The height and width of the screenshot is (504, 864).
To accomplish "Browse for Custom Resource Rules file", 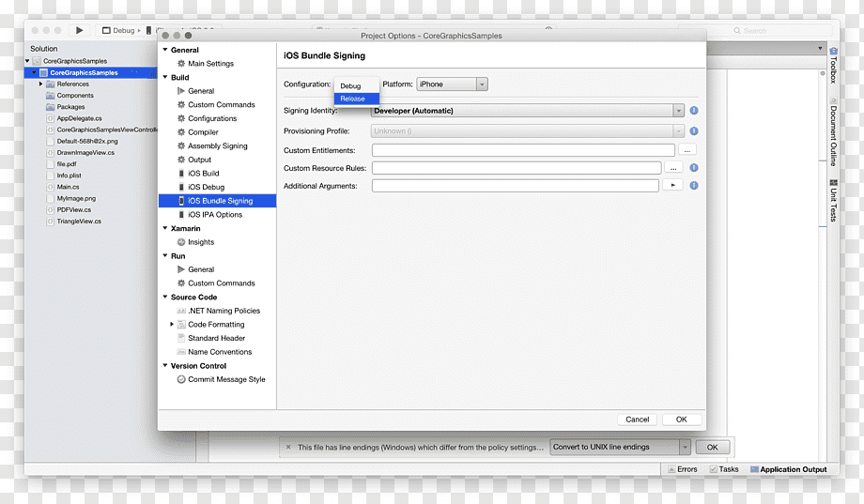I will point(673,168).
